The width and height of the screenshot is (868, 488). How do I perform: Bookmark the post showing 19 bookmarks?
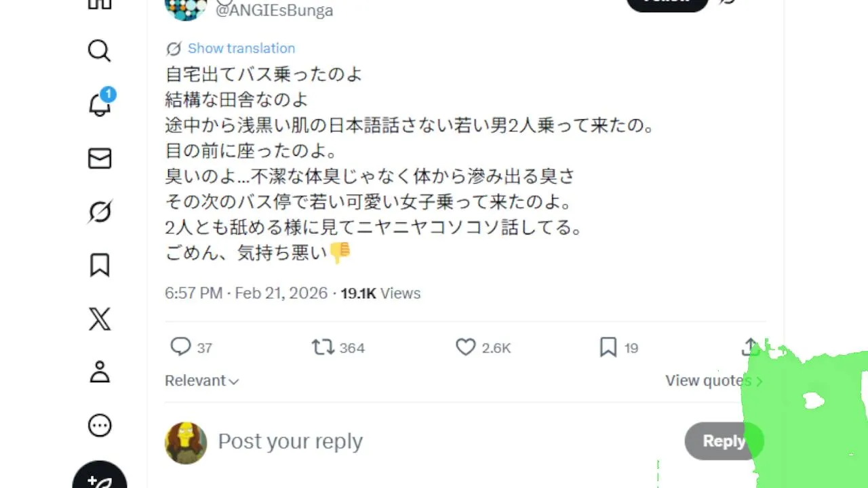tap(608, 347)
